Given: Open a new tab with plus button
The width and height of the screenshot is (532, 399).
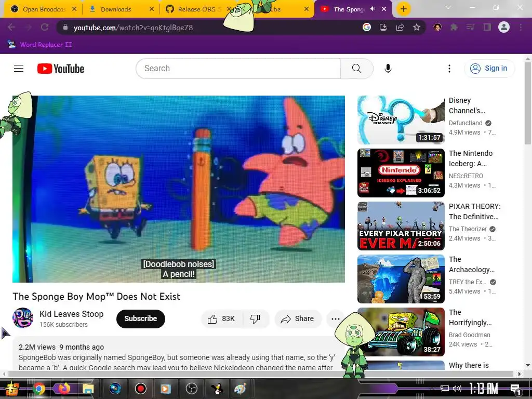Looking at the screenshot, I should 403,9.
